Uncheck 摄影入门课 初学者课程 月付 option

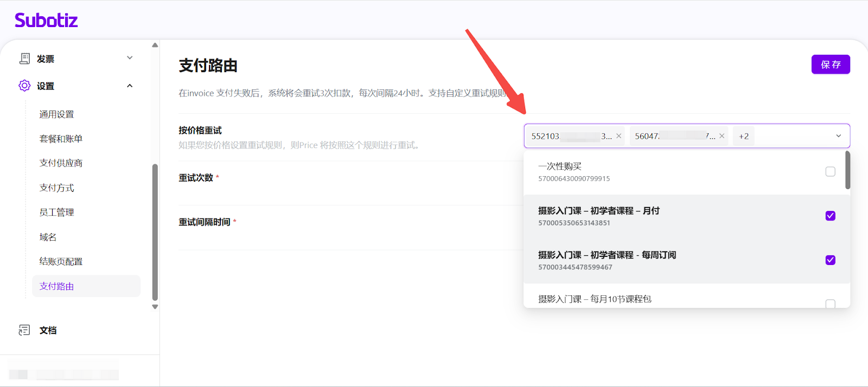(830, 216)
